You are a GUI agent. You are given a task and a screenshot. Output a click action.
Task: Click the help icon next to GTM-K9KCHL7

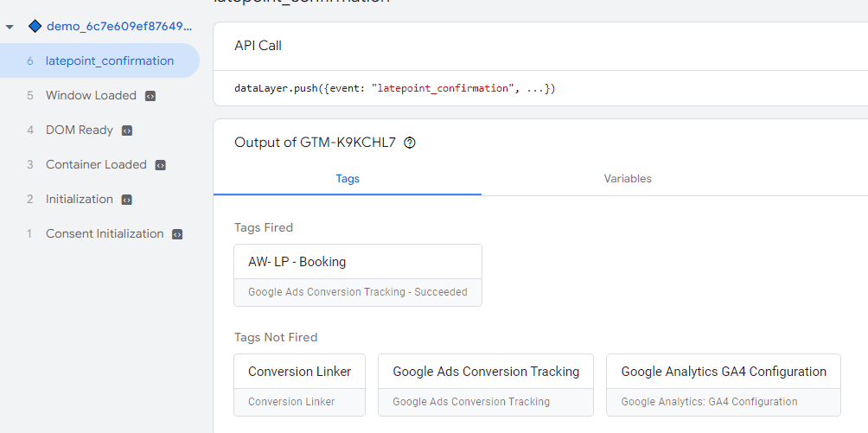(410, 143)
